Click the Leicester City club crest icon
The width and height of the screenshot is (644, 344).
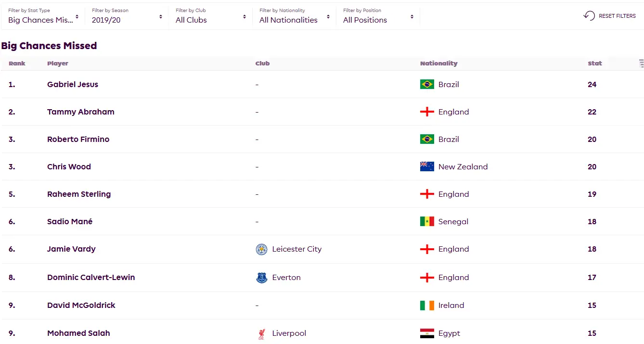point(261,249)
